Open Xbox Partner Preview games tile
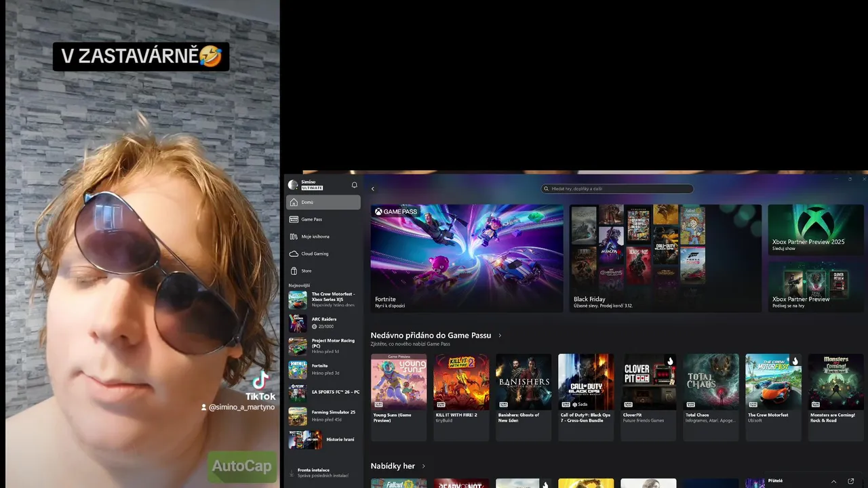 coord(816,287)
